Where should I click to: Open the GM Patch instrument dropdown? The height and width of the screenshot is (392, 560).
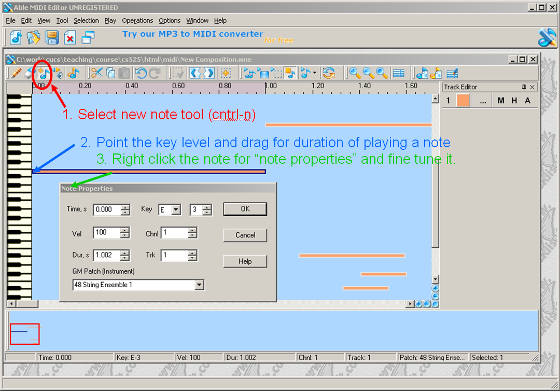point(200,285)
